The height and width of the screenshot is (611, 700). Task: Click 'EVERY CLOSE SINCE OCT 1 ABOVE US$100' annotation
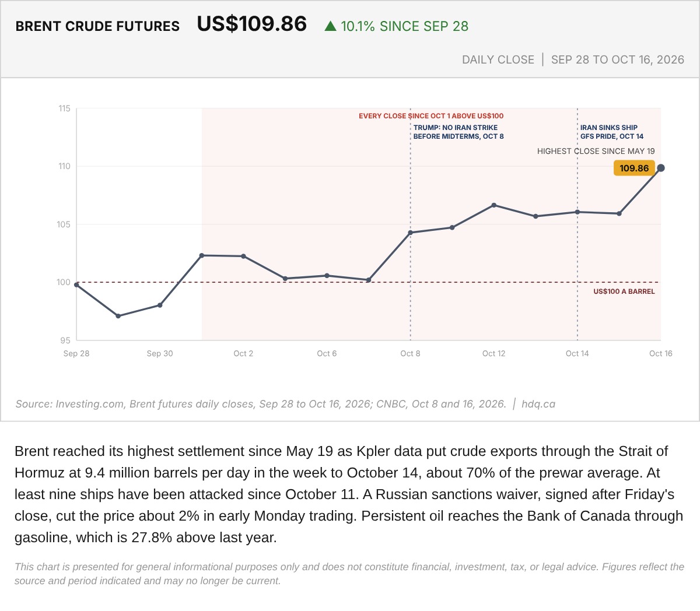tap(431, 116)
